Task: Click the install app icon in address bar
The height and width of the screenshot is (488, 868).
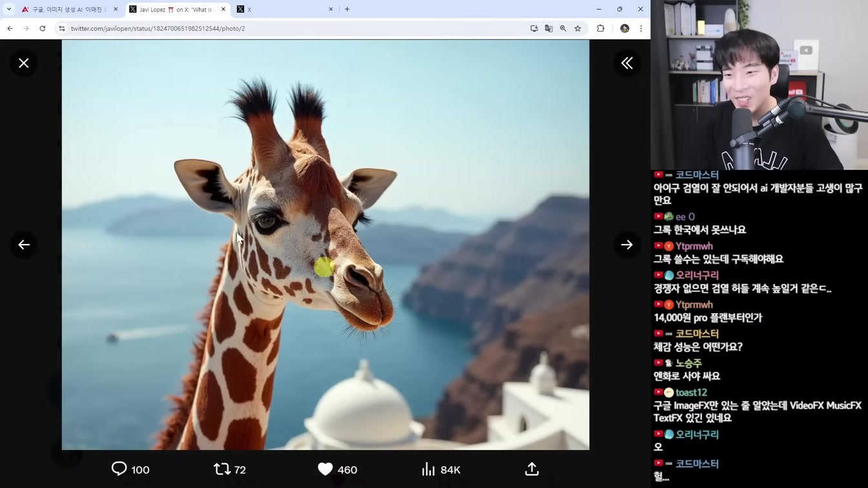Action: (534, 28)
